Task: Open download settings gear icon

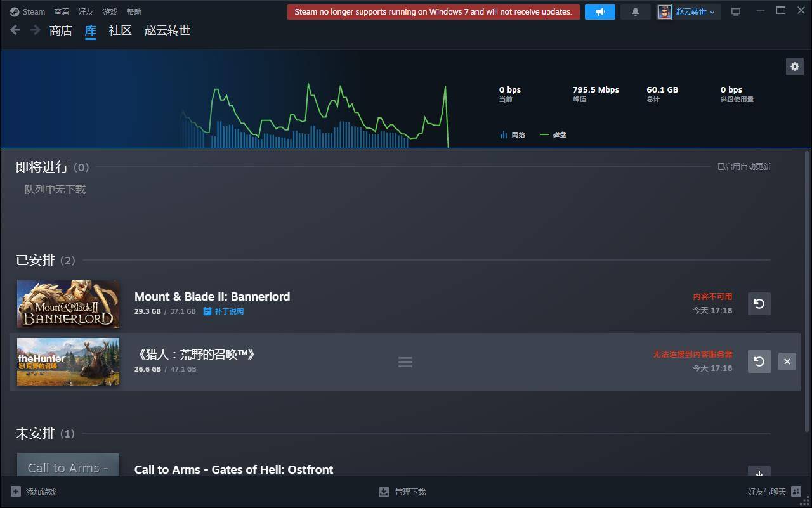Action: (794, 67)
